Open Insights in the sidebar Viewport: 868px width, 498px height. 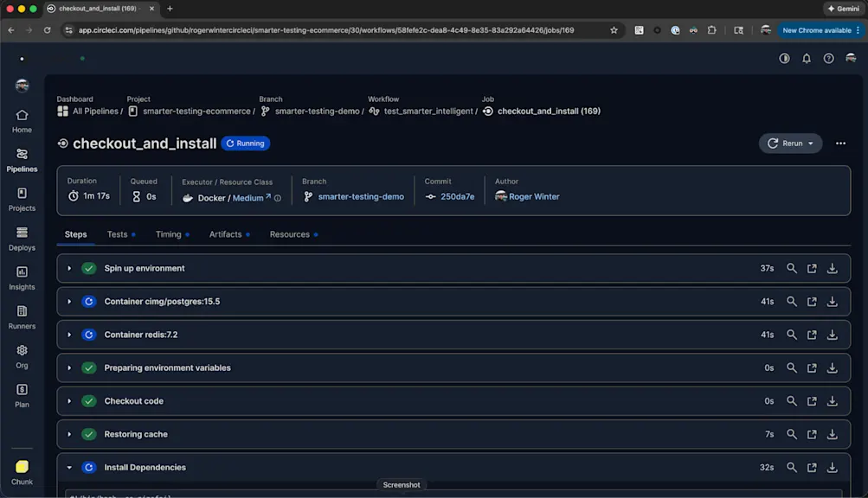coord(22,278)
